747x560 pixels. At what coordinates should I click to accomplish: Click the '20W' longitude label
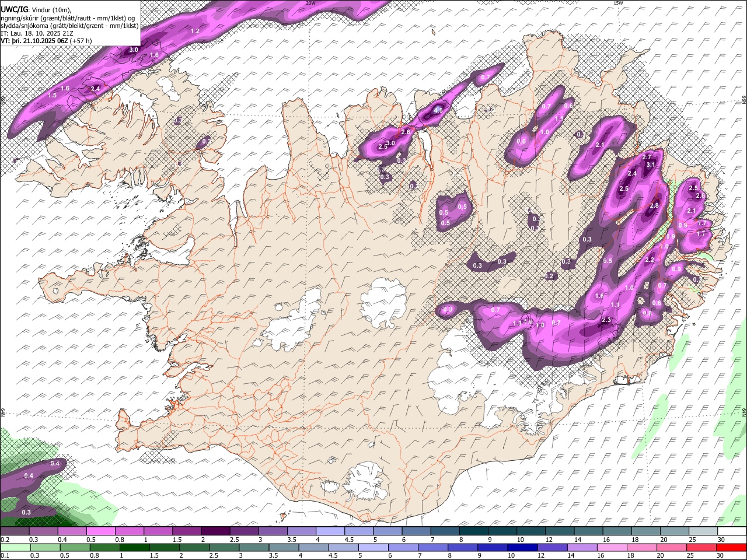[x=310, y=3]
